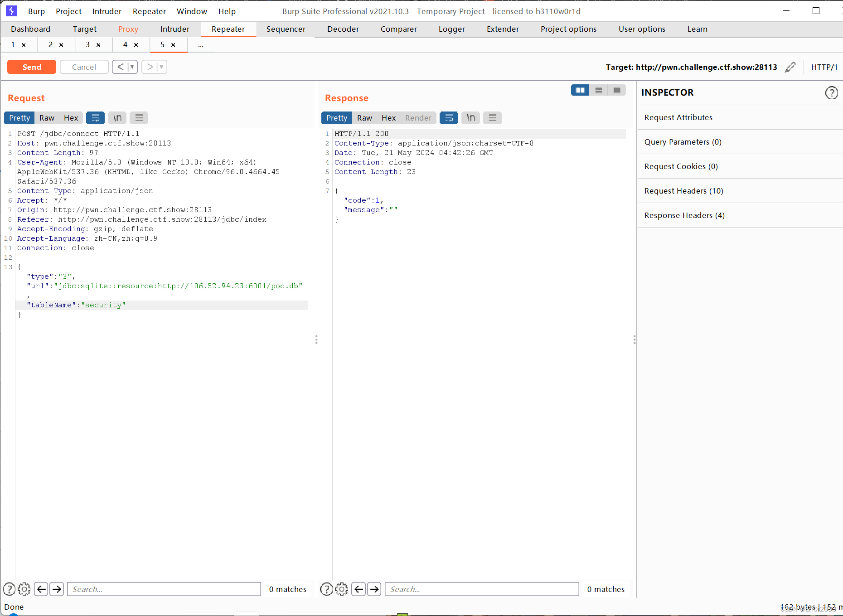Select the combined single-pane layout icon
Viewport: 843px width, 616px height.
(x=616, y=90)
